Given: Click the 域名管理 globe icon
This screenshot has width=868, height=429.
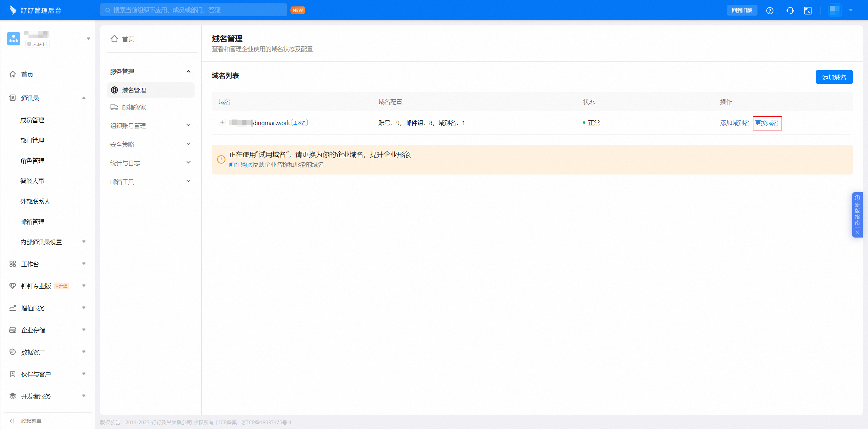Looking at the screenshot, I should [115, 90].
